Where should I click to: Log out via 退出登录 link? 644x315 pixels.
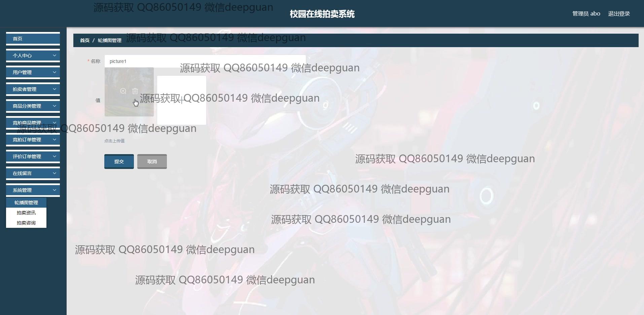619,14
